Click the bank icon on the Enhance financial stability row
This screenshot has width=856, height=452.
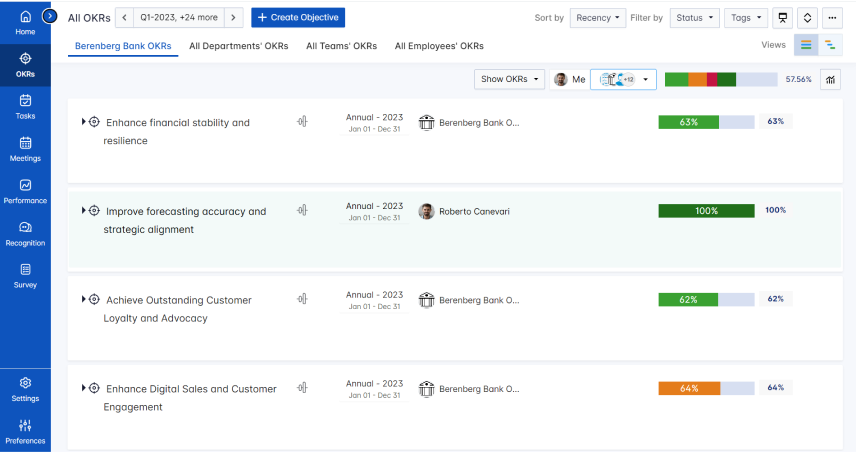click(426, 122)
